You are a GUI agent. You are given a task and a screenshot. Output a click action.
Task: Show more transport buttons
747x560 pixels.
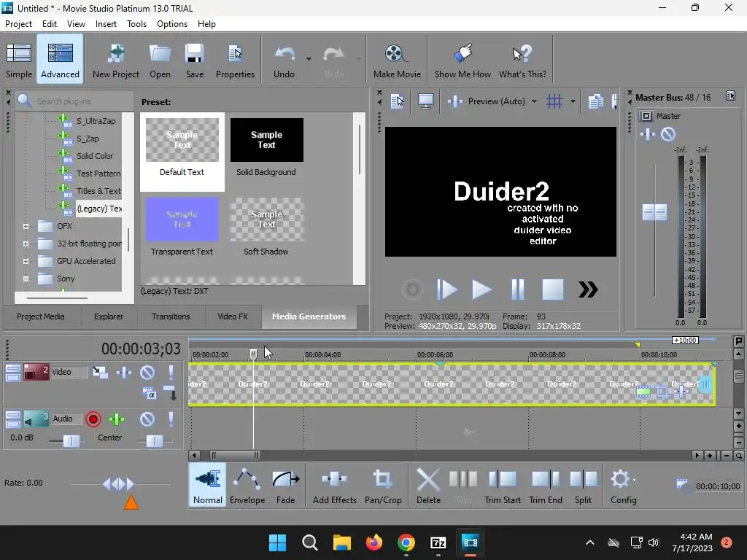tap(588, 289)
